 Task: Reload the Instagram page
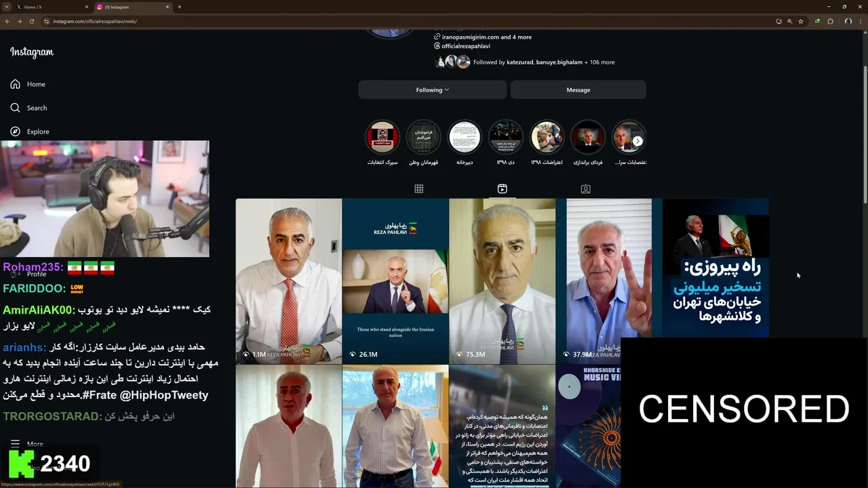tap(32, 21)
